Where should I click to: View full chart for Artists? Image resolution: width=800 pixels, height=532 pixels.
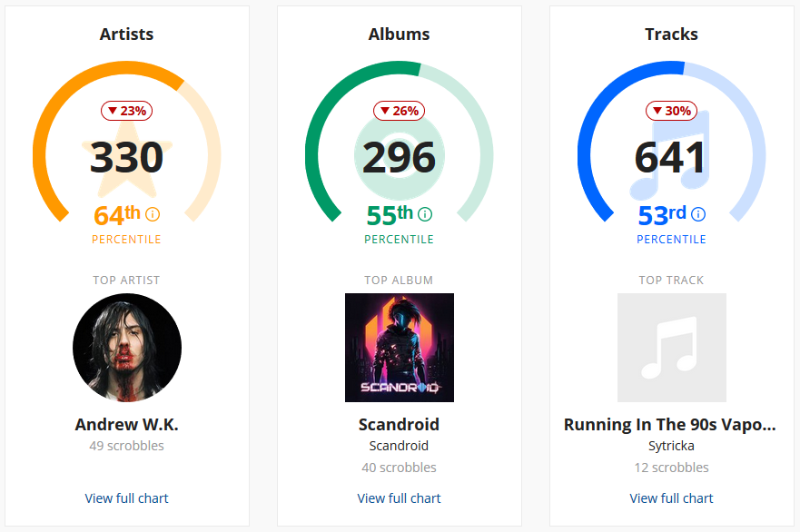(126, 498)
